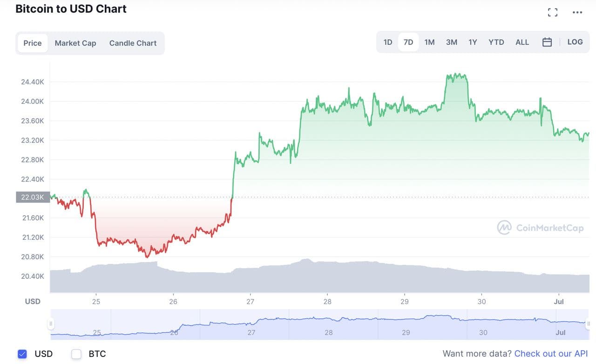Select the YTD time range

496,42
